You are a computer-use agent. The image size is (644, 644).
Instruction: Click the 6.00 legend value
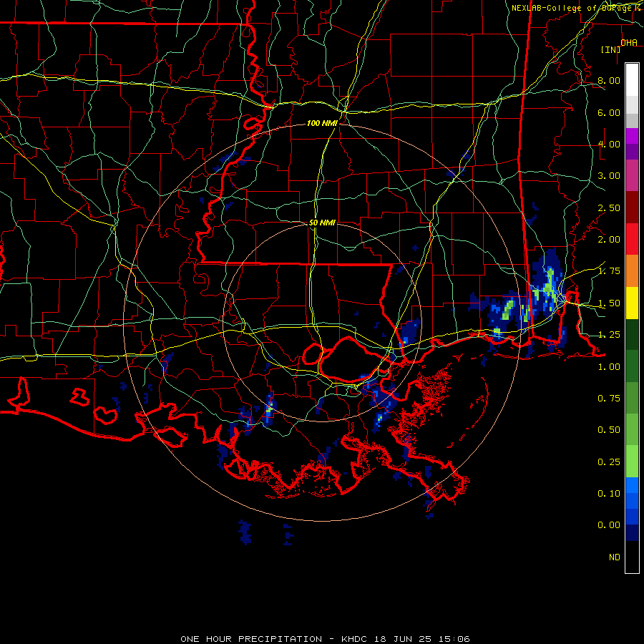609,112
